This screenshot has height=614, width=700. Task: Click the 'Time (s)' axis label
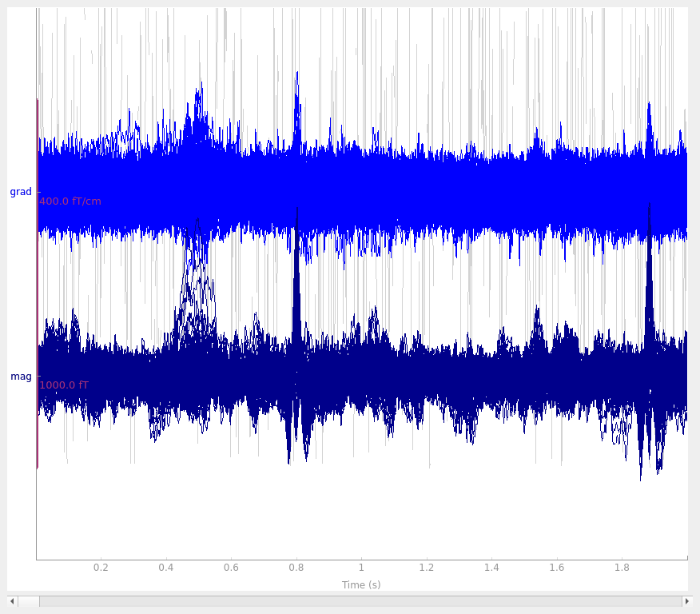point(361,584)
